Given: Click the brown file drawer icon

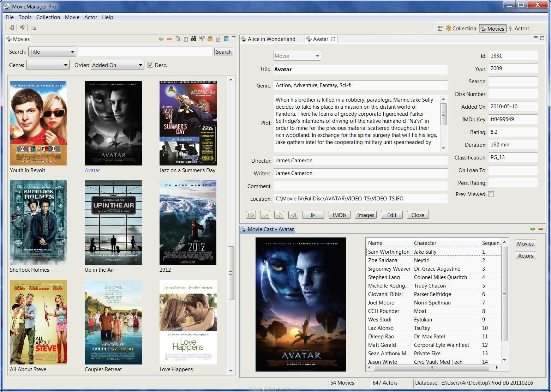Looking at the screenshot, I should point(210,39).
